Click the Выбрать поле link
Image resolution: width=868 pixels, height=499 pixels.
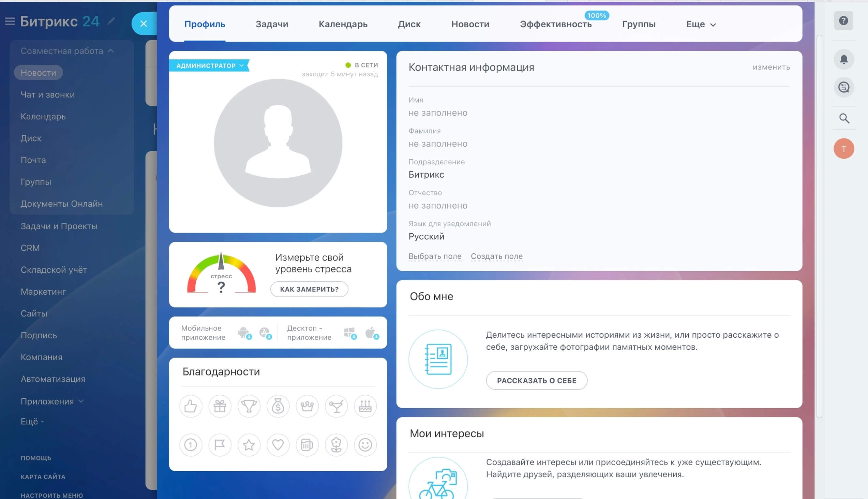(x=435, y=256)
